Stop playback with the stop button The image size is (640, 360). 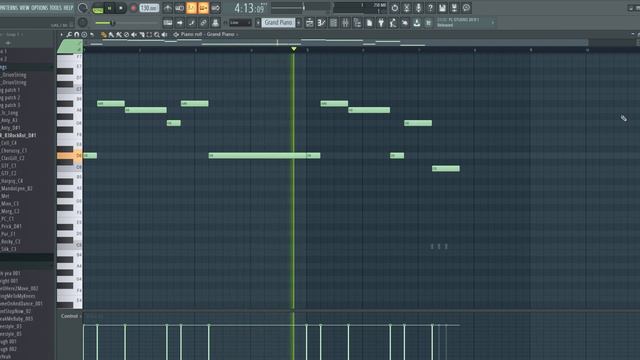pos(121,8)
